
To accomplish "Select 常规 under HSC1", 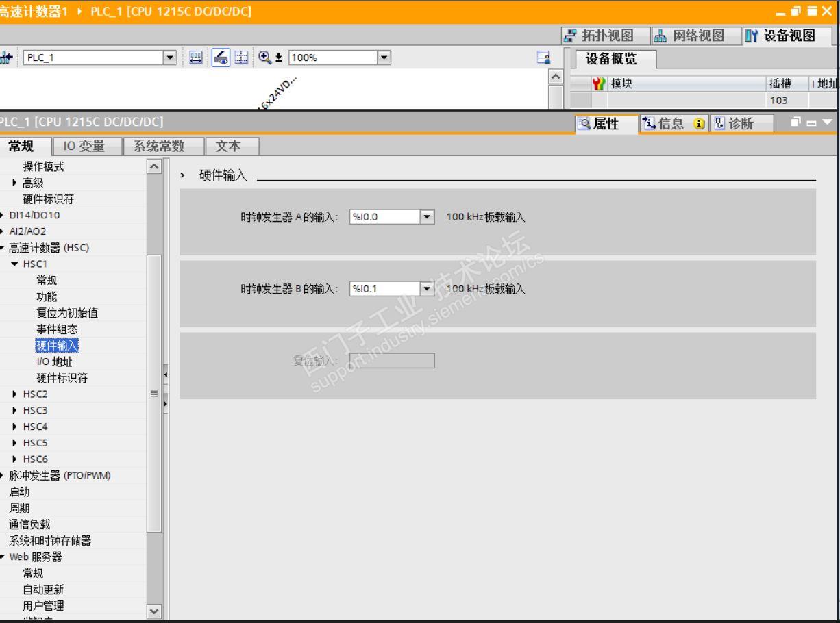I will click(x=47, y=280).
